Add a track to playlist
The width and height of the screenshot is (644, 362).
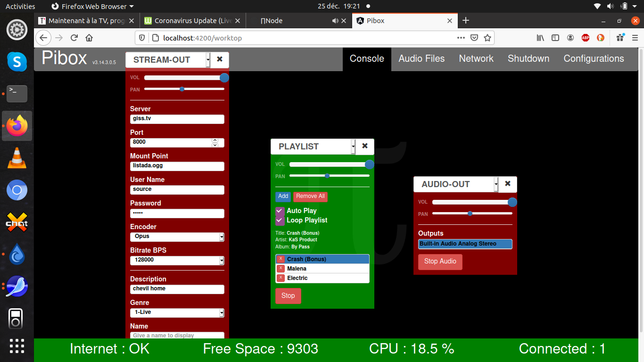(x=283, y=197)
